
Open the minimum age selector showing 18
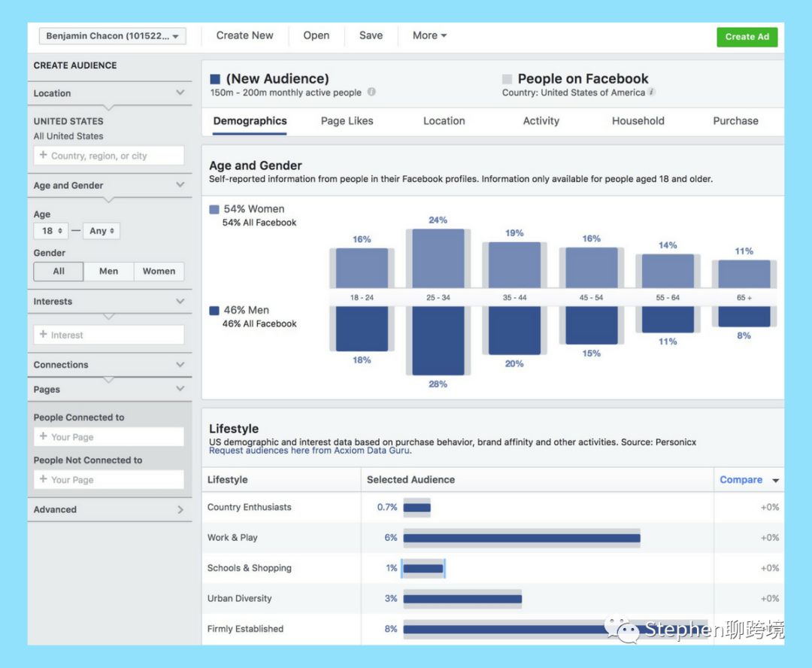tap(51, 231)
